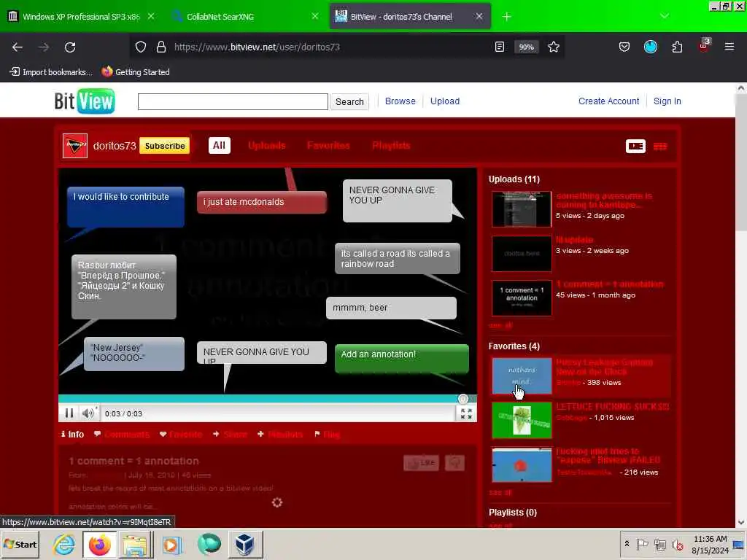The height and width of the screenshot is (560, 747).
Task: Select the Playlists channel tab
Action: pyautogui.click(x=391, y=145)
